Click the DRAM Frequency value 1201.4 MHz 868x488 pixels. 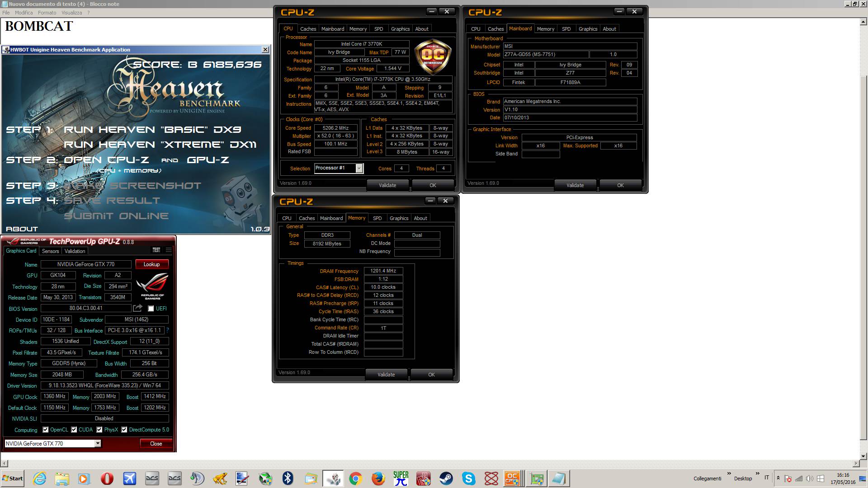(x=383, y=271)
